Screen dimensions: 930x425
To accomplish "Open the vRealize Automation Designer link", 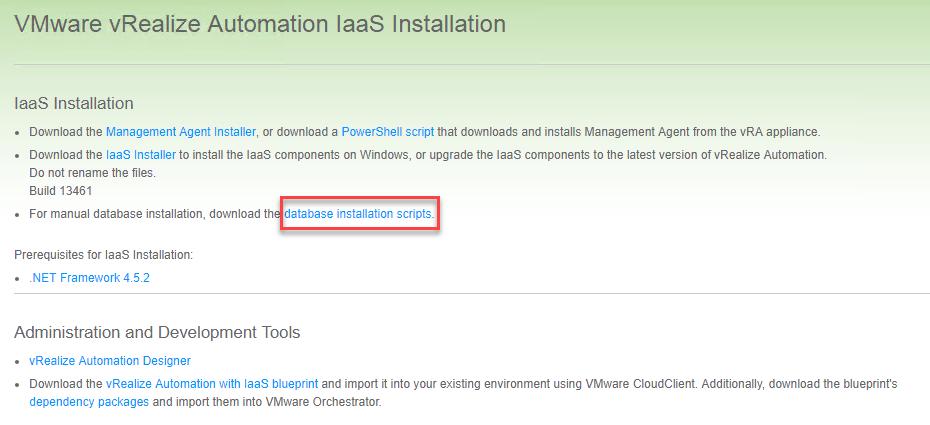I will click(x=110, y=361).
